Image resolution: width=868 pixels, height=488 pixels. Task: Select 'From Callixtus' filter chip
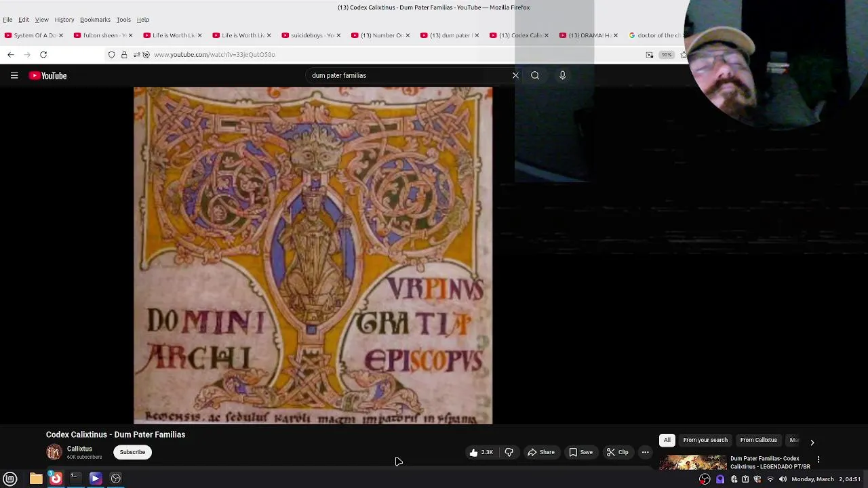click(758, 440)
